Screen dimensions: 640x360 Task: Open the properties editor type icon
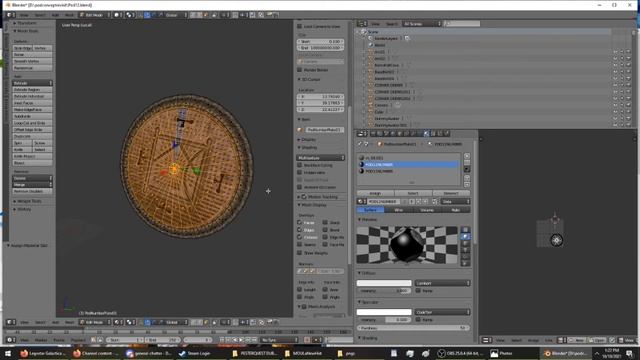(x=361, y=133)
